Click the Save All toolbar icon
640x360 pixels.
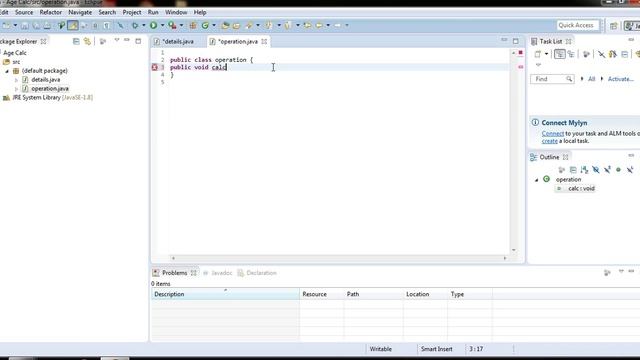pyautogui.click(x=36, y=25)
